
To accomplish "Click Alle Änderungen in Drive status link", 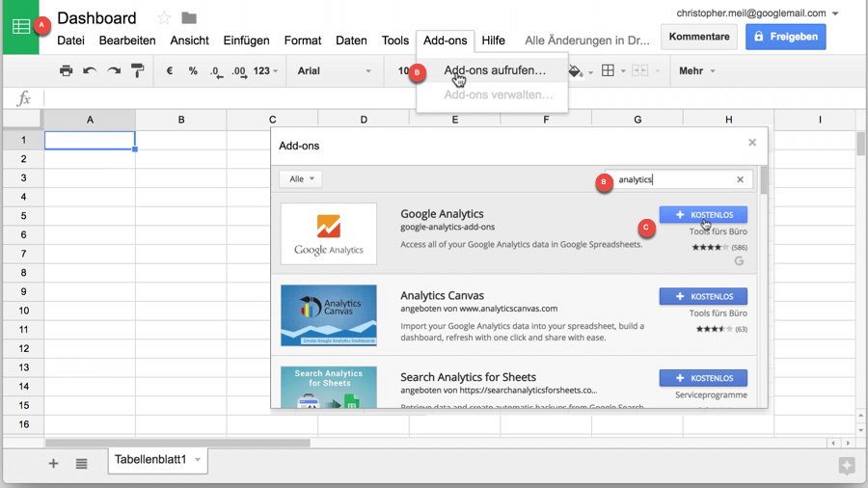I will click(586, 41).
